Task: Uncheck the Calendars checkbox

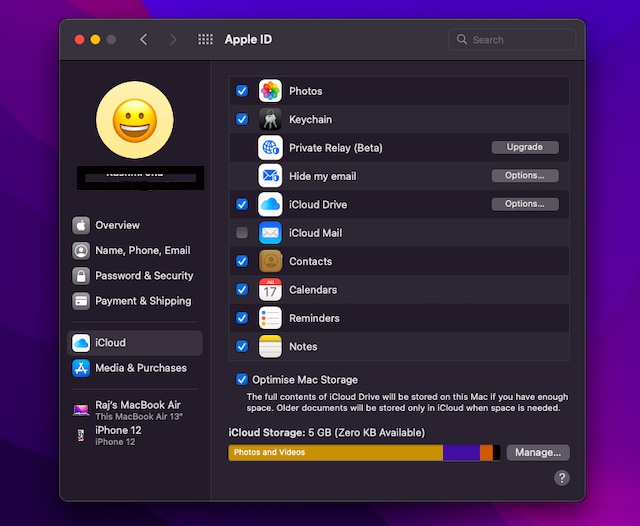Action: pos(242,289)
